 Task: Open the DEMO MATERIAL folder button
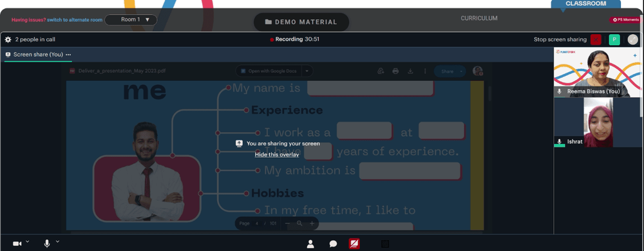(x=301, y=22)
